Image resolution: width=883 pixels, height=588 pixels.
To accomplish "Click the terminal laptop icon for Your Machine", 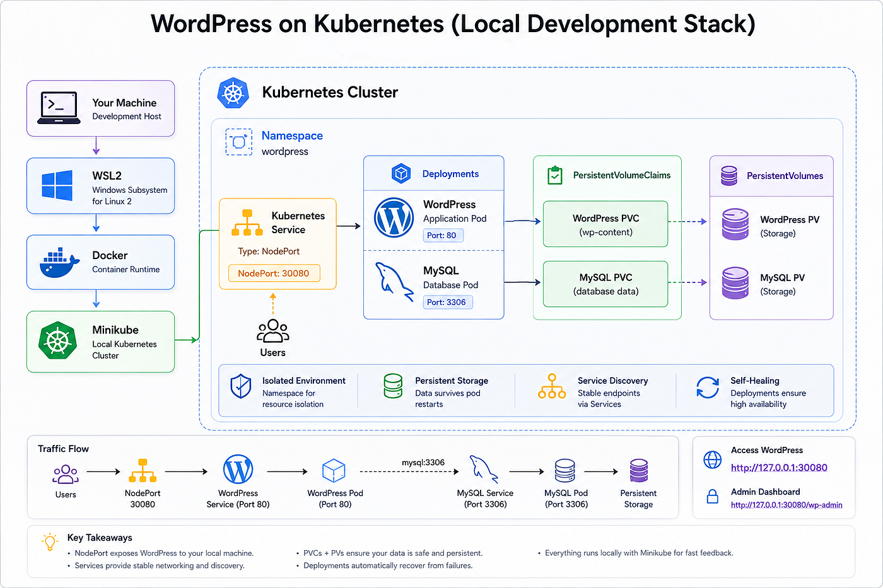I will click(59, 108).
